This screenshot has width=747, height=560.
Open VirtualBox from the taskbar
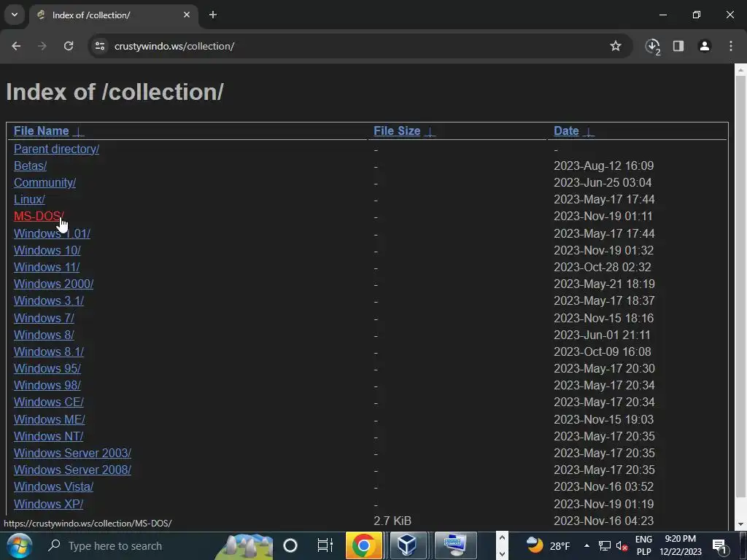[x=408, y=545]
